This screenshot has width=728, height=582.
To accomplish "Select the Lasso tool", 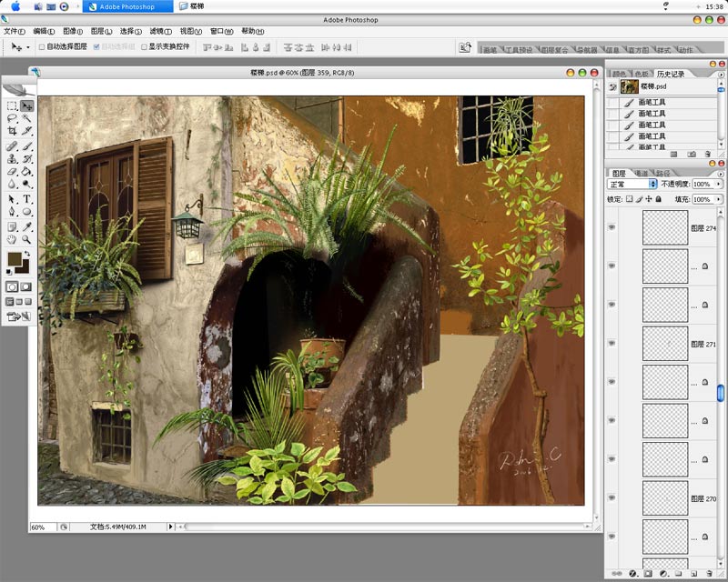I will point(12,118).
